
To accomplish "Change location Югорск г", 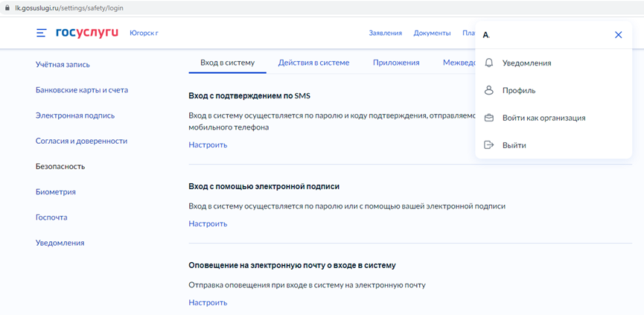I will (144, 33).
